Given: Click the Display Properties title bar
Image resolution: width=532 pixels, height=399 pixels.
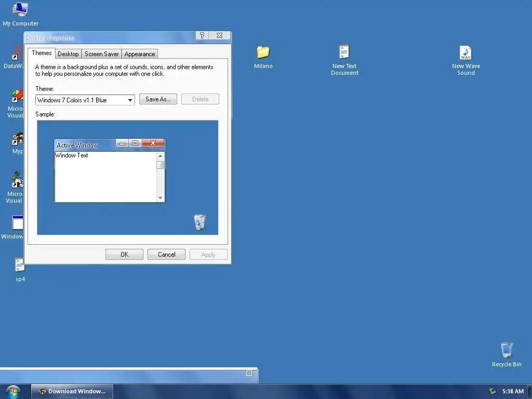Looking at the screenshot, I should tap(109, 37).
